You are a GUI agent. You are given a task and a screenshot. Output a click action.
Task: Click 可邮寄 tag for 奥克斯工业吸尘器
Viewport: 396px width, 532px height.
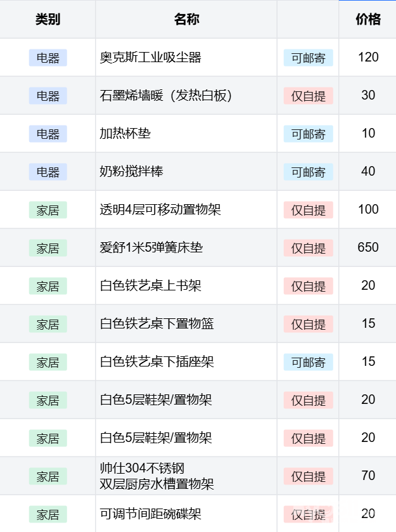click(308, 58)
